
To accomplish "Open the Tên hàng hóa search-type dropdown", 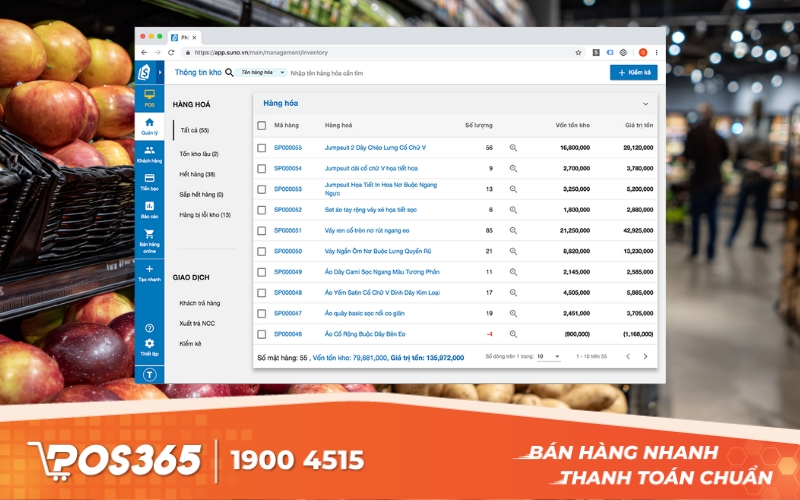I will click(x=262, y=72).
